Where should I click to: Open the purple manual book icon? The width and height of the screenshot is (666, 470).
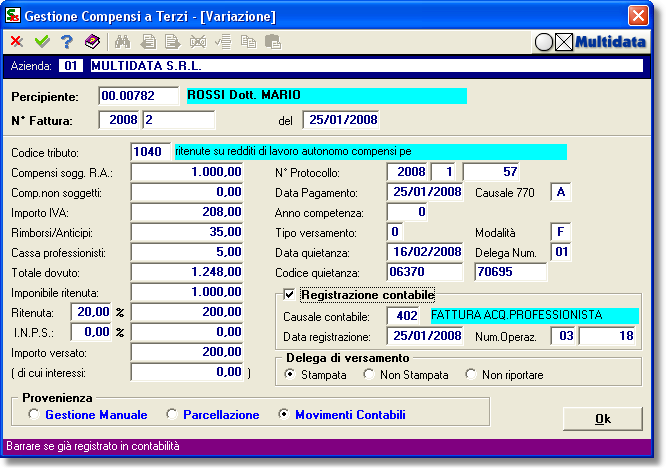point(92,42)
